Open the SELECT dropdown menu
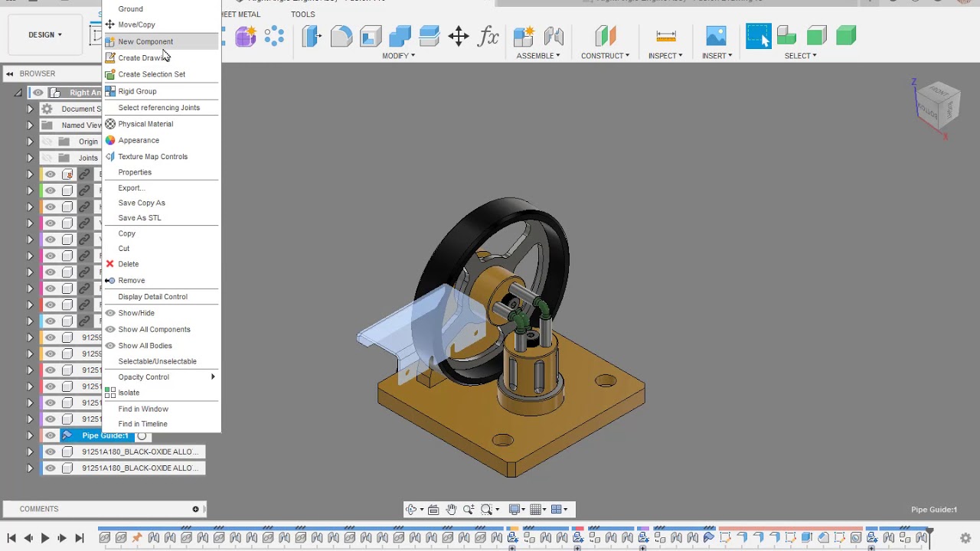This screenshot has width=980, height=551. (x=800, y=55)
